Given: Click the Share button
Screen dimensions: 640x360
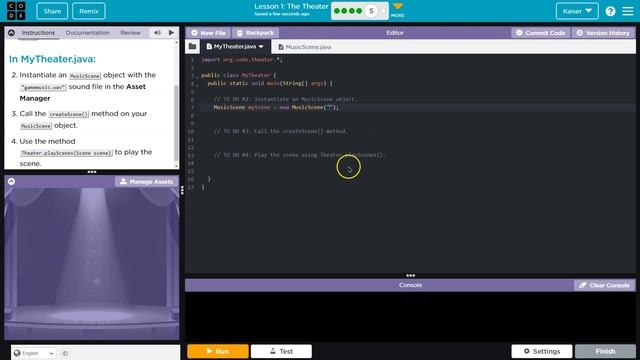Looking at the screenshot, I should pyautogui.click(x=52, y=11).
